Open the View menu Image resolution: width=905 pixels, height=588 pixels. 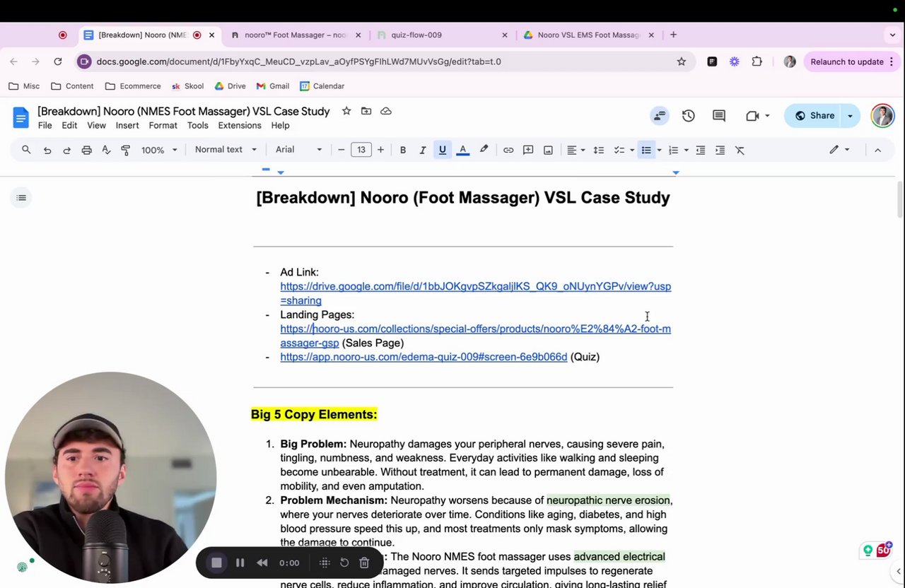96,125
